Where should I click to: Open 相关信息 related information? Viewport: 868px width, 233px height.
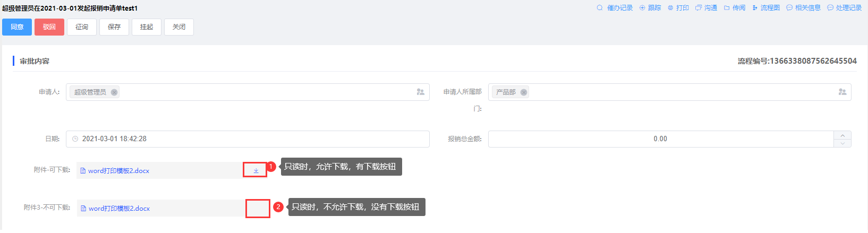(x=804, y=8)
